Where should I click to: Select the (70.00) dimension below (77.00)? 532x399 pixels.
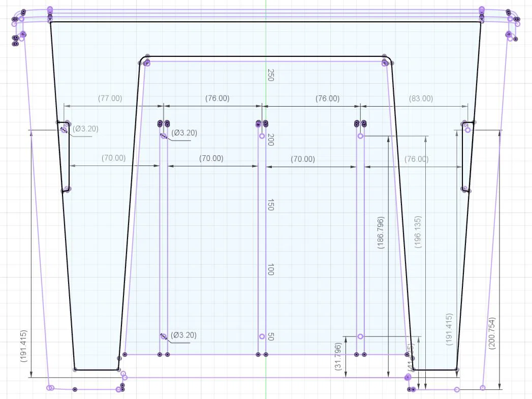(114, 158)
